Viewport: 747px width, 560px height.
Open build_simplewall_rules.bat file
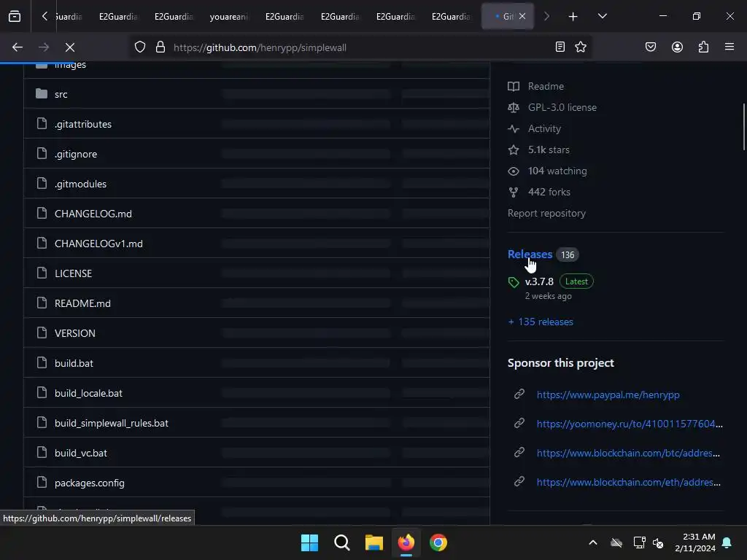[x=112, y=424]
